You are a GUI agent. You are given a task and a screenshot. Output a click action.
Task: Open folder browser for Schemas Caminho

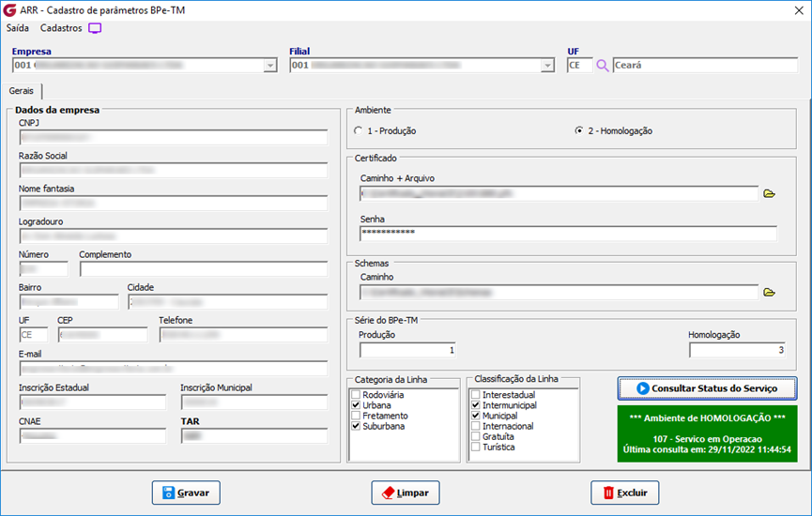tap(769, 293)
